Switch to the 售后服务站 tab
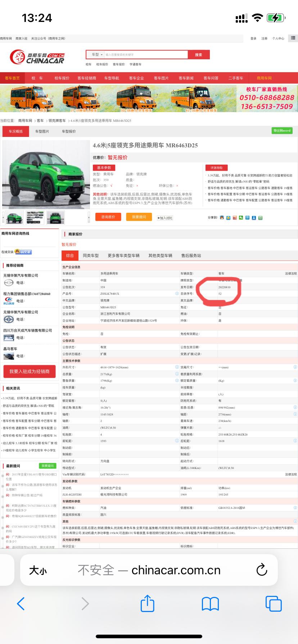 (x=191, y=256)
